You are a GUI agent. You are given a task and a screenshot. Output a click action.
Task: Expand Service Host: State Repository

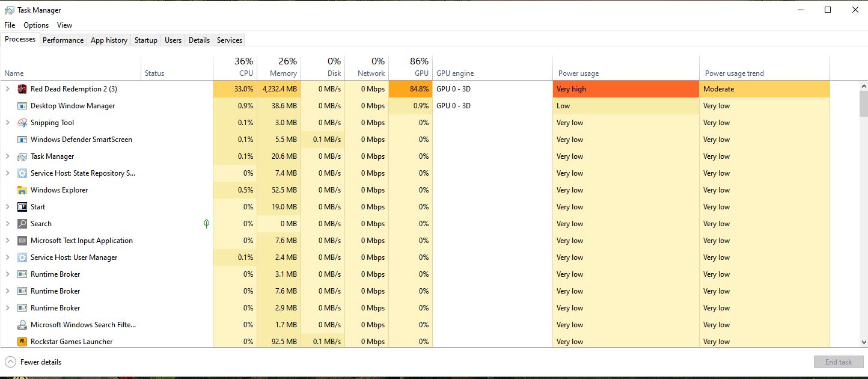point(8,173)
